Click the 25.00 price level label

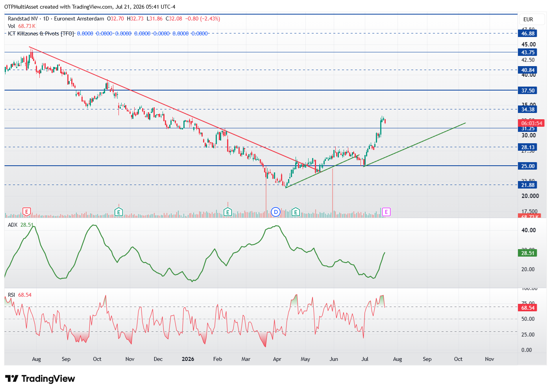527,166
